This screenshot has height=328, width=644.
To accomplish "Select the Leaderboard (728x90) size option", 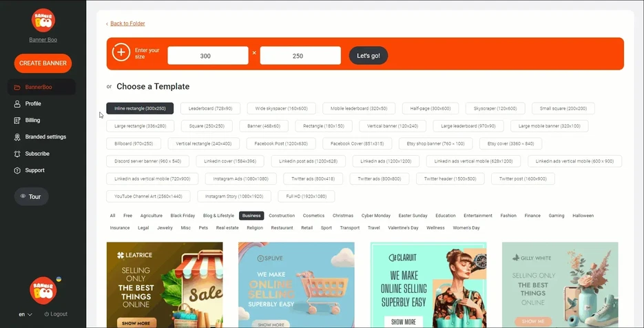I will coord(210,108).
